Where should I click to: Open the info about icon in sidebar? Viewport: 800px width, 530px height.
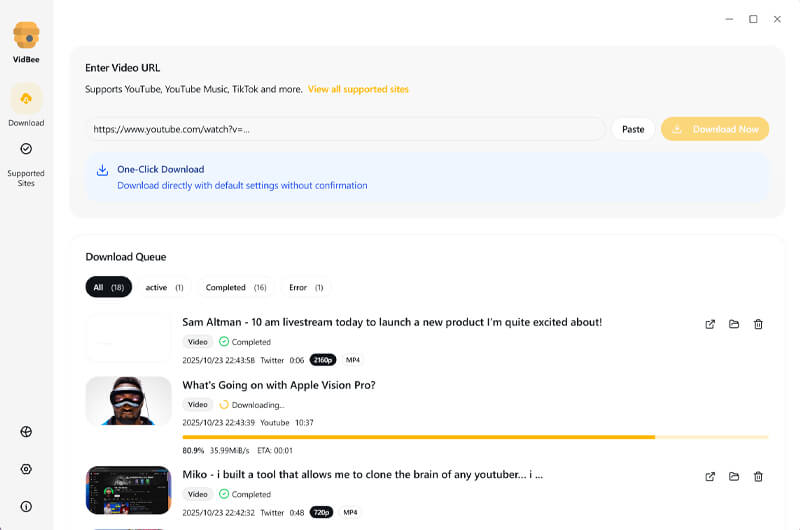pos(26,507)
